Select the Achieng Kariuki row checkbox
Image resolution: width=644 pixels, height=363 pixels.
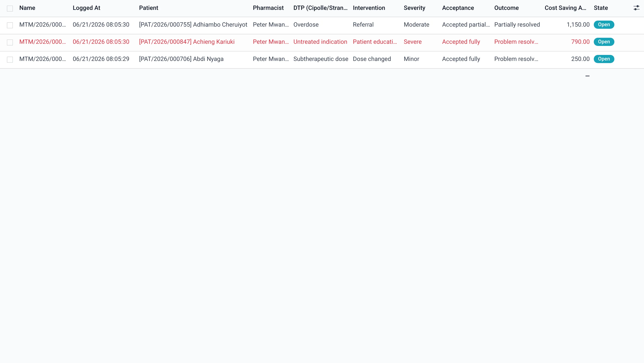(x=10, y=42)
